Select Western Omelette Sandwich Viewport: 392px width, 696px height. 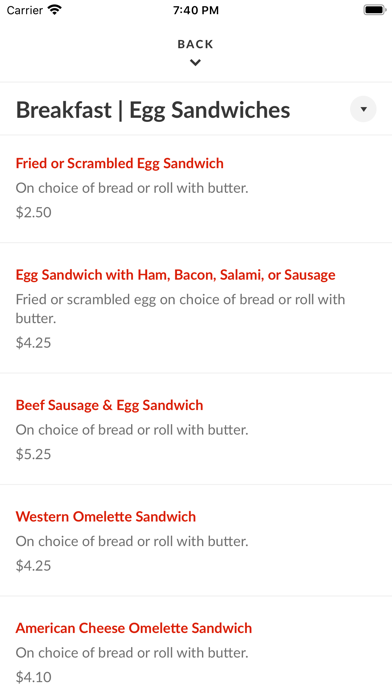[x=106, y=517]
